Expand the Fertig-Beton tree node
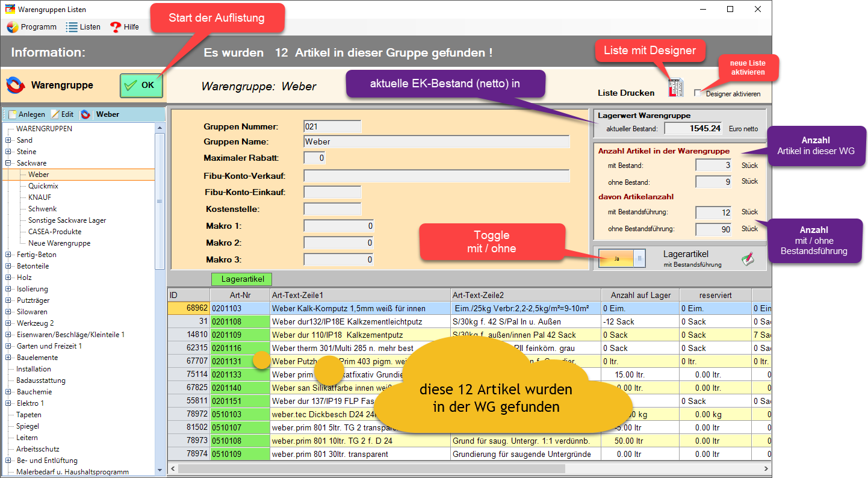The height and width of the screenshot is (478, 868). click(x=8, y=255)
